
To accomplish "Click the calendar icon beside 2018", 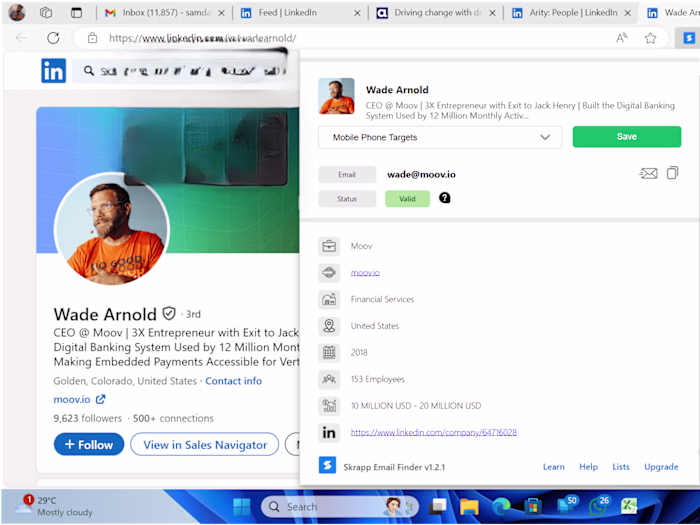I will (329, 352).
